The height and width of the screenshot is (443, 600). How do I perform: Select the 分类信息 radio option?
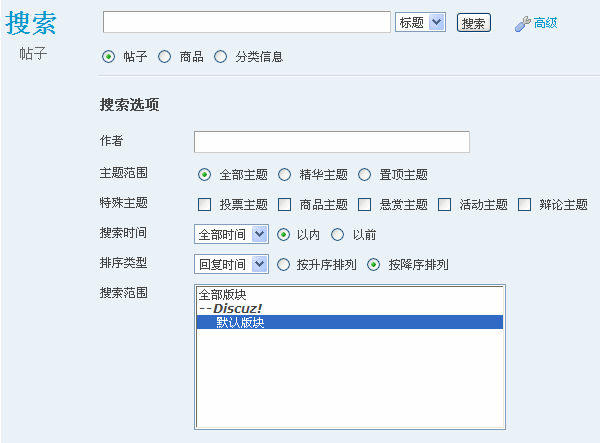tap(220, 57)
